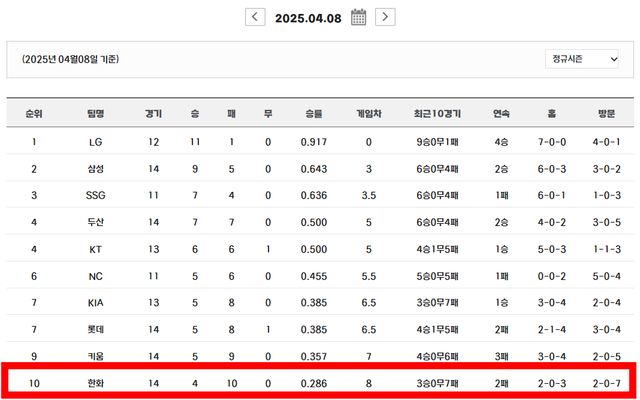Select the NC team name
This screenshot has width=640, height=400.
(x=95, y=275)
